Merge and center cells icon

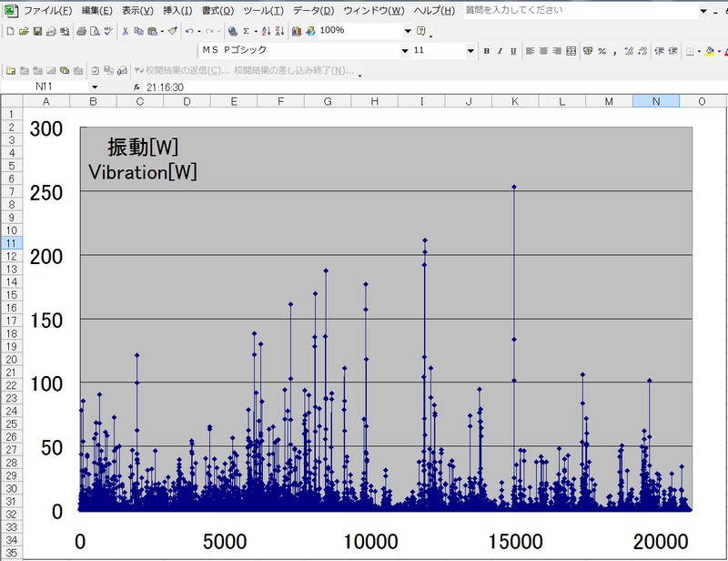[571, 51]
